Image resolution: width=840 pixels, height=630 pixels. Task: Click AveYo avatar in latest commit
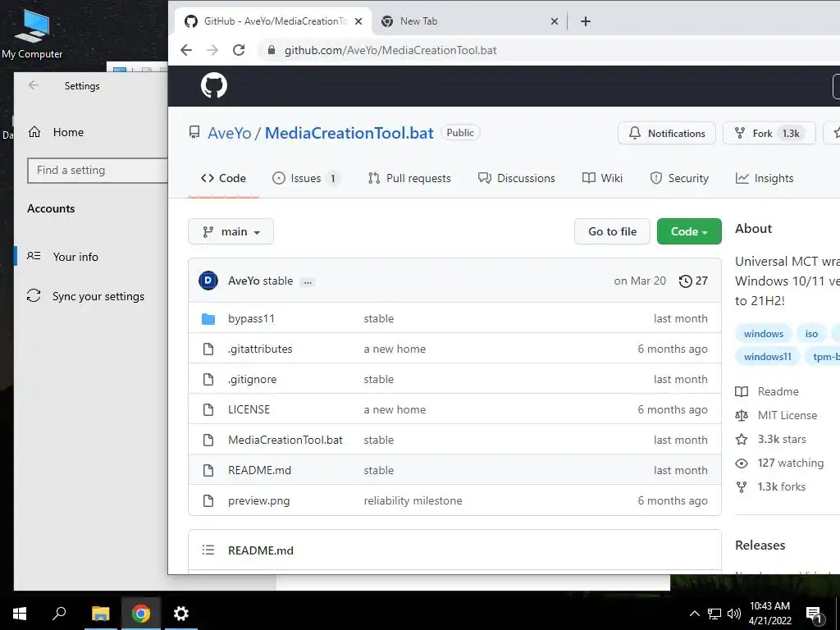click(208, 281)
